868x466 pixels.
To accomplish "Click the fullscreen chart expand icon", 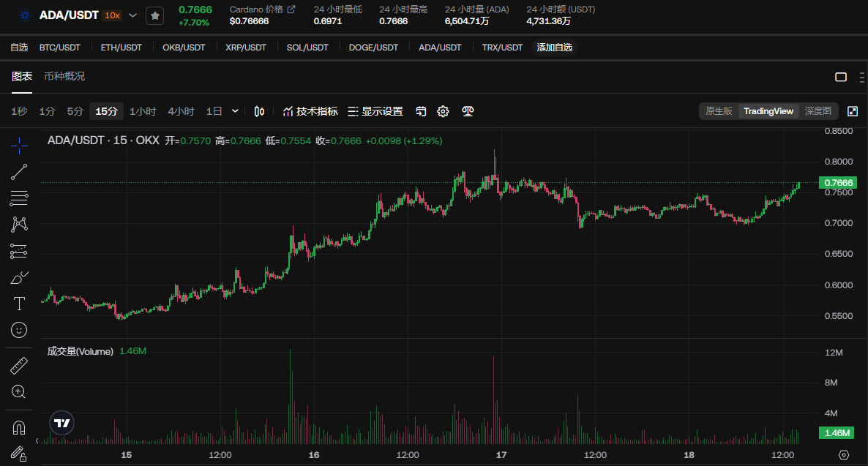I will 853,111.
